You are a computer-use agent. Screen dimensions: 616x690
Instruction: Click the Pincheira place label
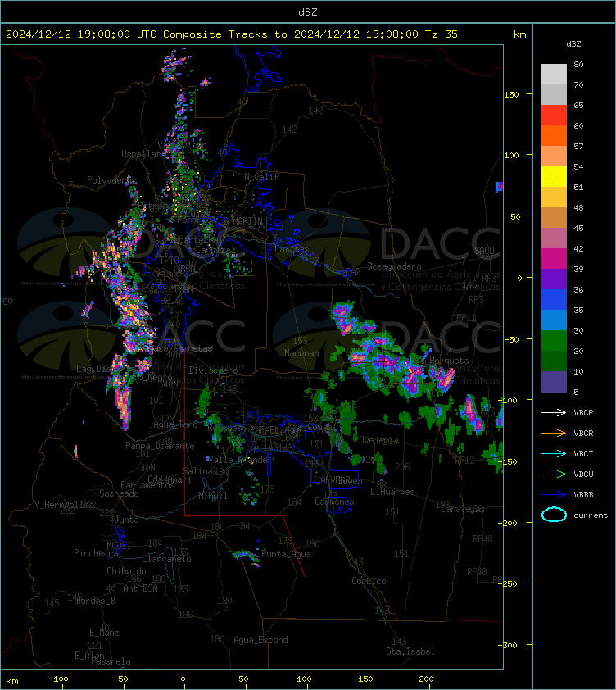[x=96, y=552]
